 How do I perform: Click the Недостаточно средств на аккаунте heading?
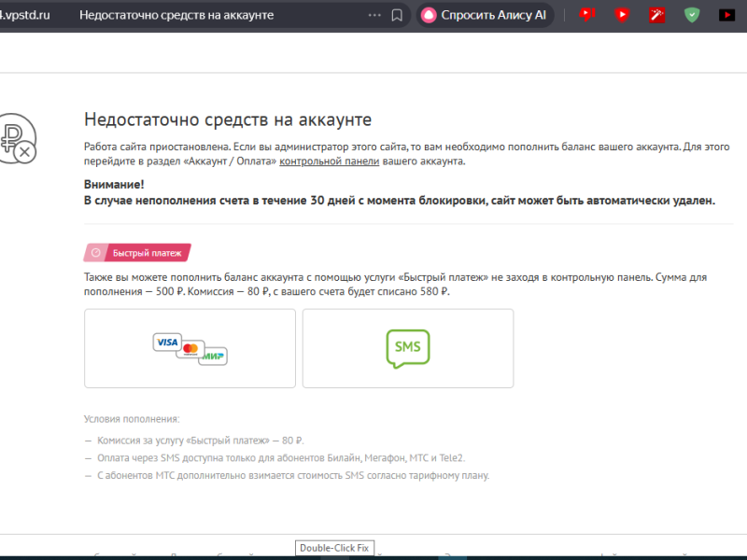coord(228,119)
